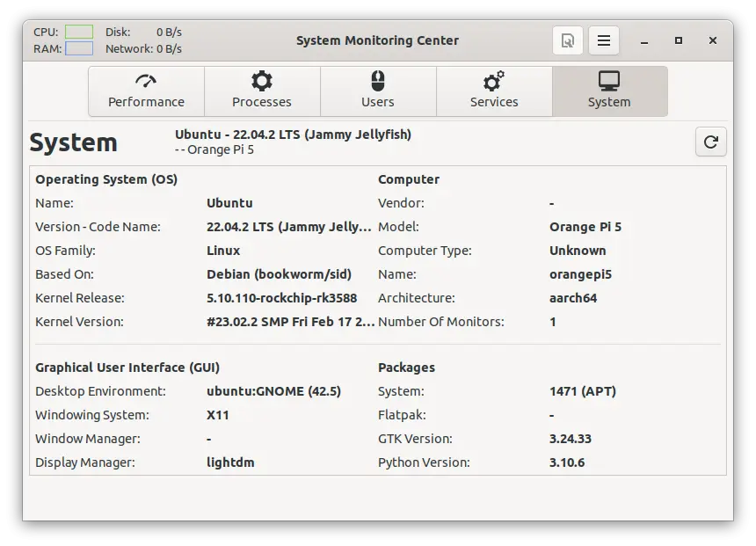
Task: Open the Performance tab
Action: coord(146,91)
